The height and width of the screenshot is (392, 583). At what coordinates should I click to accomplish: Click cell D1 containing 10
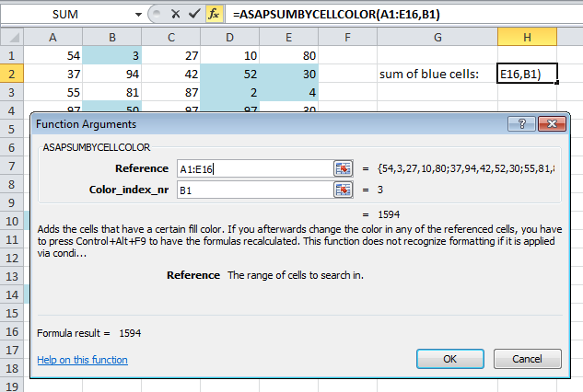[229, 55]
